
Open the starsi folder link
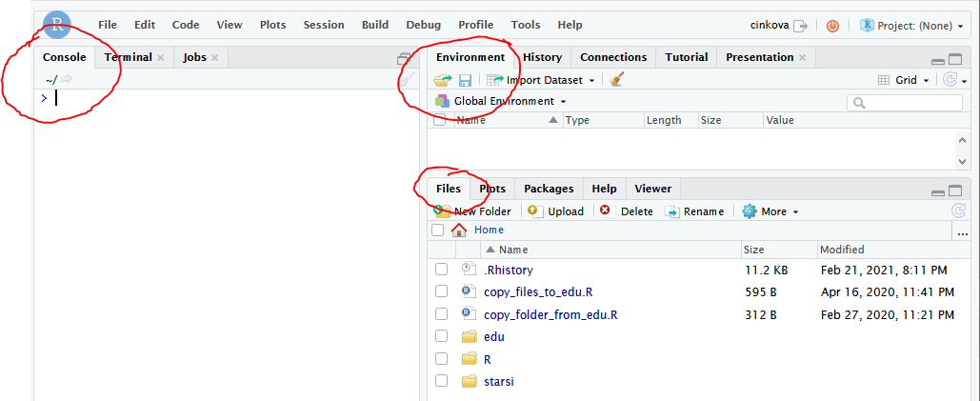(501, 381)
